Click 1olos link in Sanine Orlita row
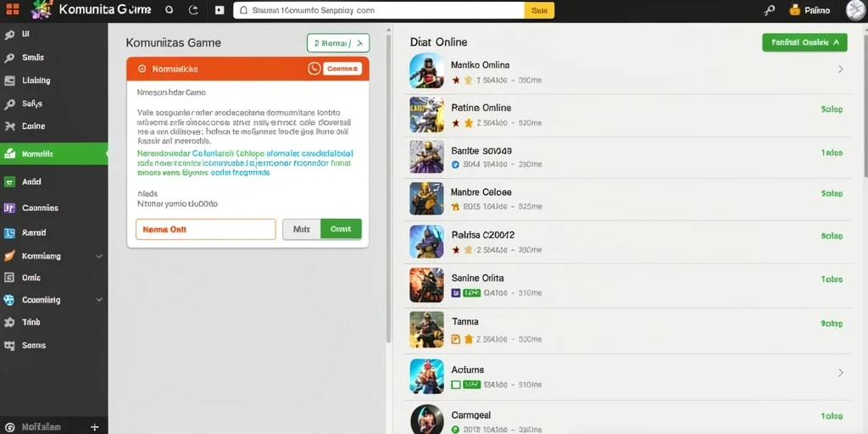 [832, 280]
